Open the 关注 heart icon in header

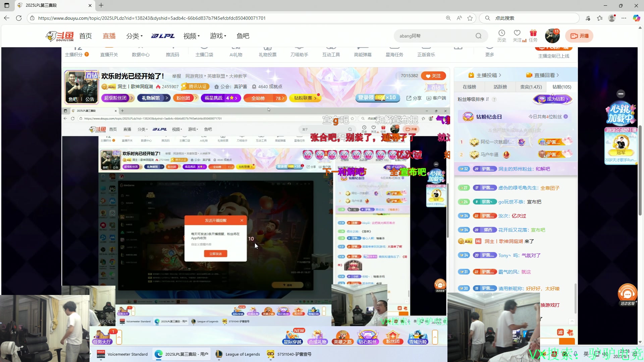coord(517,36)
